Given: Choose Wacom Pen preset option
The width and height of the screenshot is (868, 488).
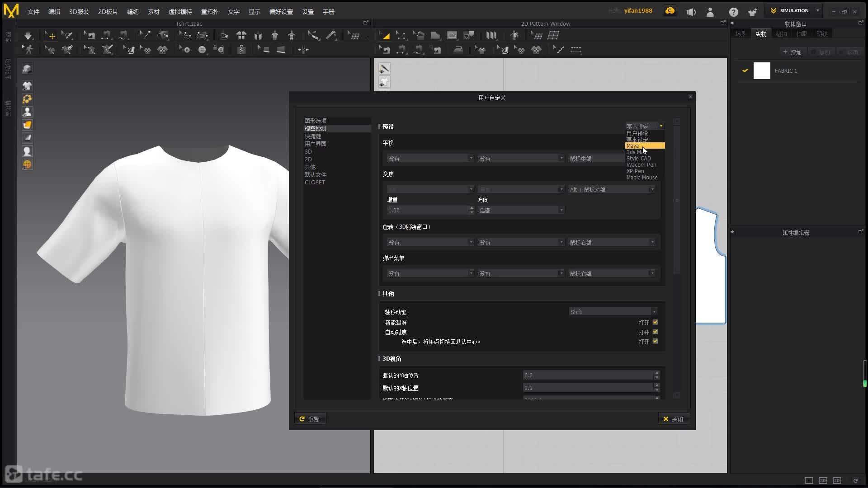Looking at the screenshot, I should point(641,164).
